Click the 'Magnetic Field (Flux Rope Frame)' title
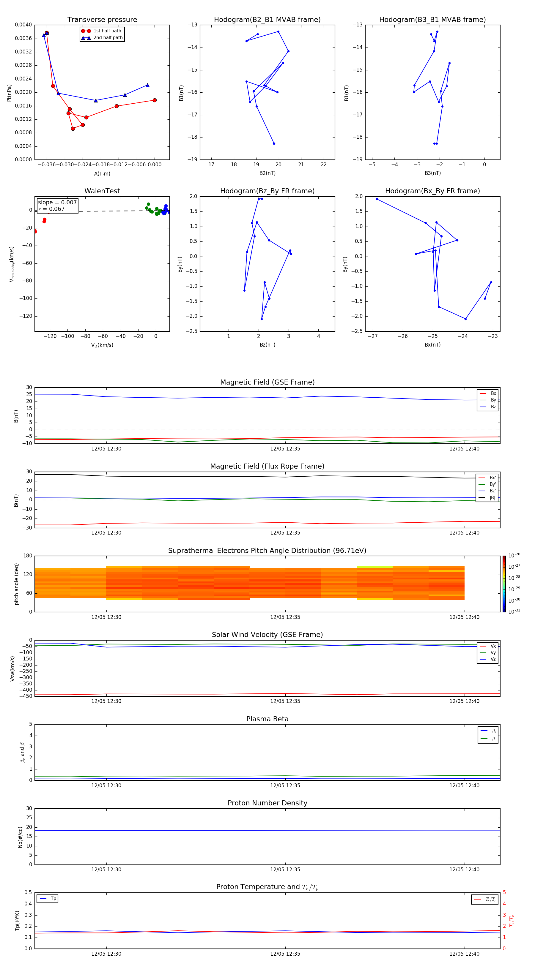The image size is (535, 980). 267,466
